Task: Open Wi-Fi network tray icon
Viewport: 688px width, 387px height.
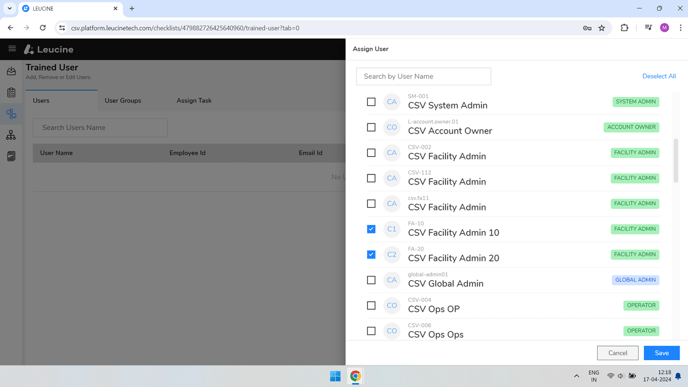Action: click(610, 376)
